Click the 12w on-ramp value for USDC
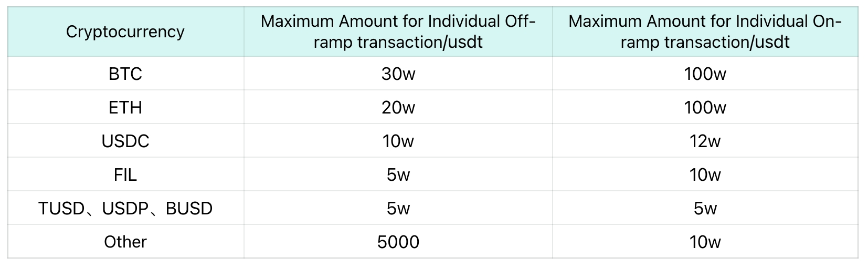Screen dimensions: 868x268 (x=705, y=141)
